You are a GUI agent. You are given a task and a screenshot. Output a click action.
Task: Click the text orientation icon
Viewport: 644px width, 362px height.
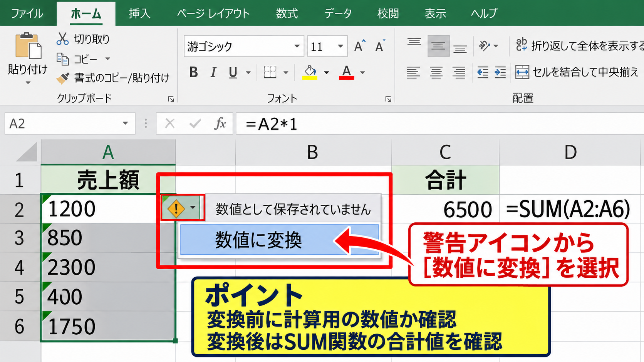[485, 46]
